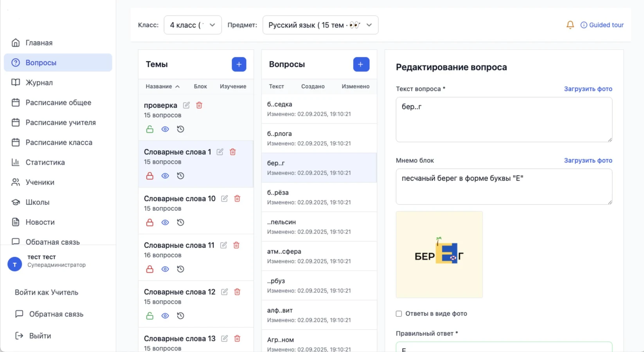The image size is (644, 352).
Task: Click 'Загрузить фото' for question text
Action: click(588, 89)
